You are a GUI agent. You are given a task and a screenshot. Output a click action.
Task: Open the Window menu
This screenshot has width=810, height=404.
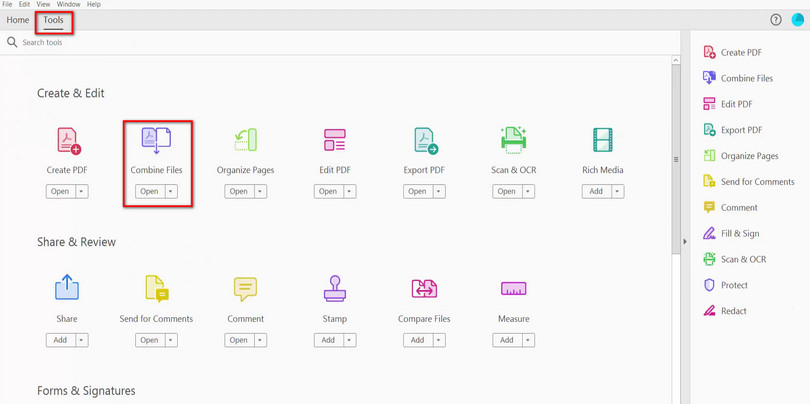(68, 4)
